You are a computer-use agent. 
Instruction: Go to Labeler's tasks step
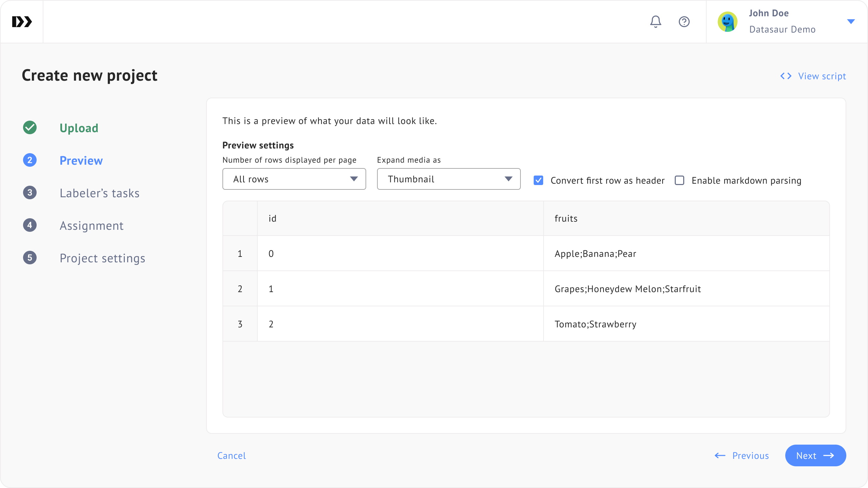pos(99,193)
